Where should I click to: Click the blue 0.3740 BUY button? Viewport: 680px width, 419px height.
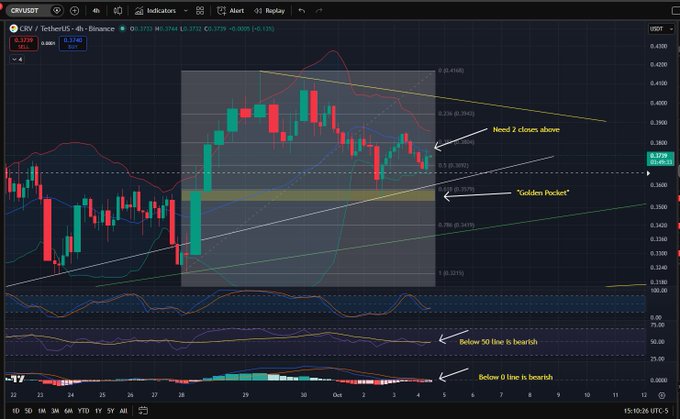(73, 43)
